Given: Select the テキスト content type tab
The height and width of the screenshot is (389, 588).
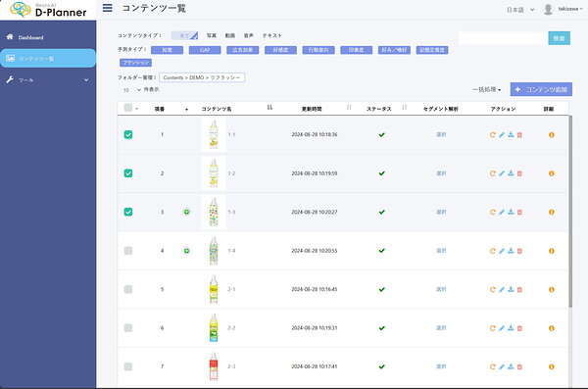Looking at the screenshot, I should pyautogui.click(x=271, y=35).
